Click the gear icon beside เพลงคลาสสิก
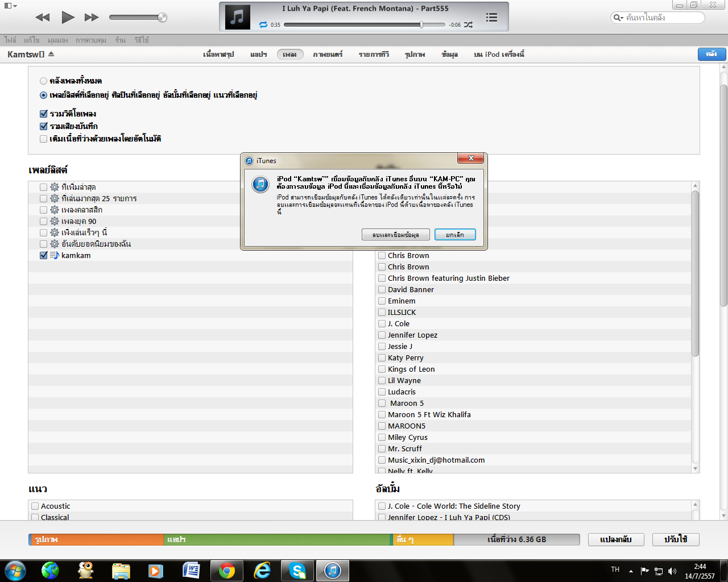Screen dimensions: 728x582 click(x=55, y=210)
